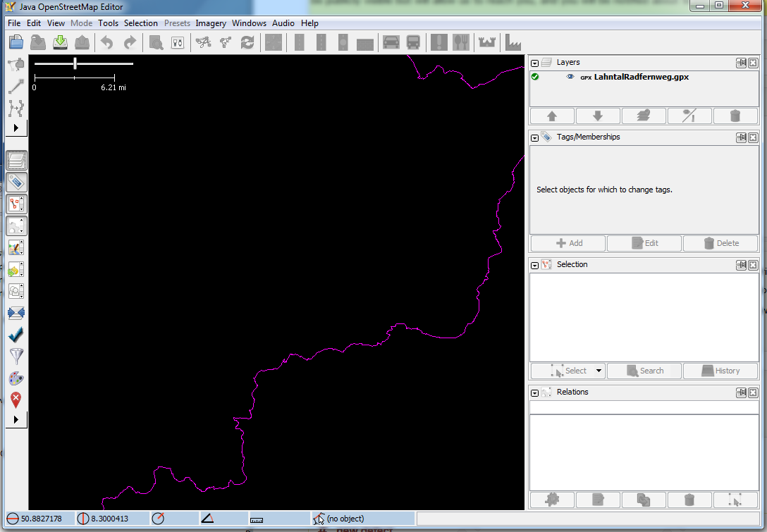Screen dimensions: 767x532
Task: Click the Validation Results checkmark icon
Action: [16, 335]
